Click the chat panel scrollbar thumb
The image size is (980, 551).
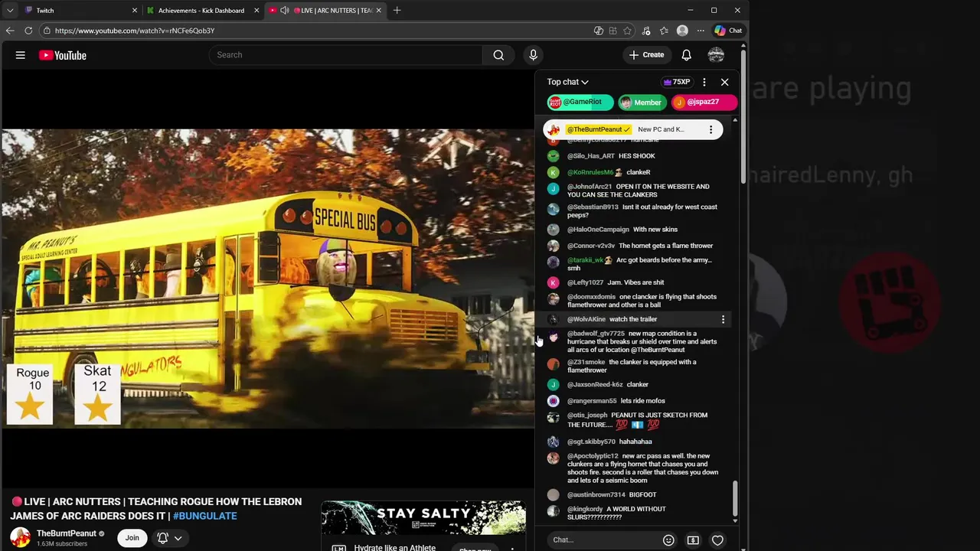[x=735, y=498]
